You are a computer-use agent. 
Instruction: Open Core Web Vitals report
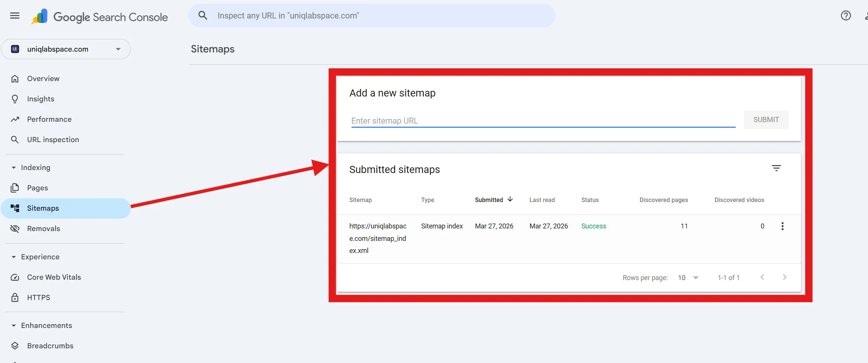54,277
